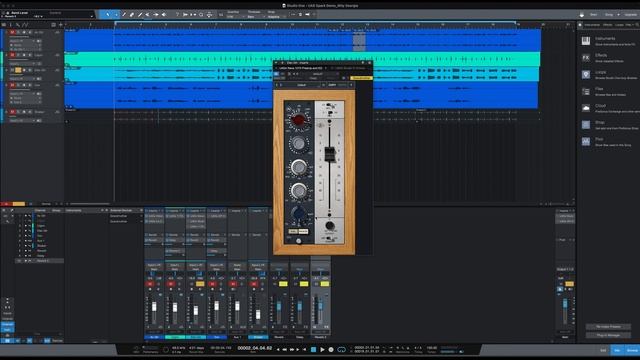Click the Fast Forward button in the transport
The width and height of the screenshot is (640, 360).
(292, 349)
